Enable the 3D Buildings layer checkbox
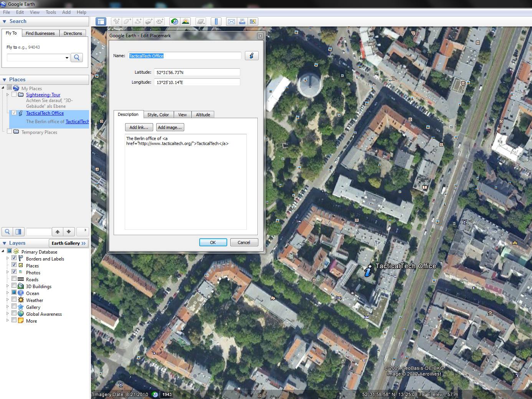 pos(14,285)
